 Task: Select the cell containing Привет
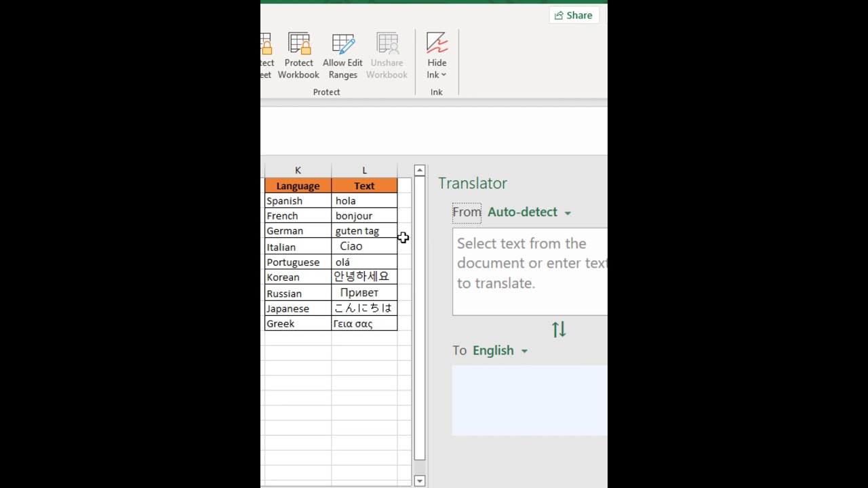[364, 293]
